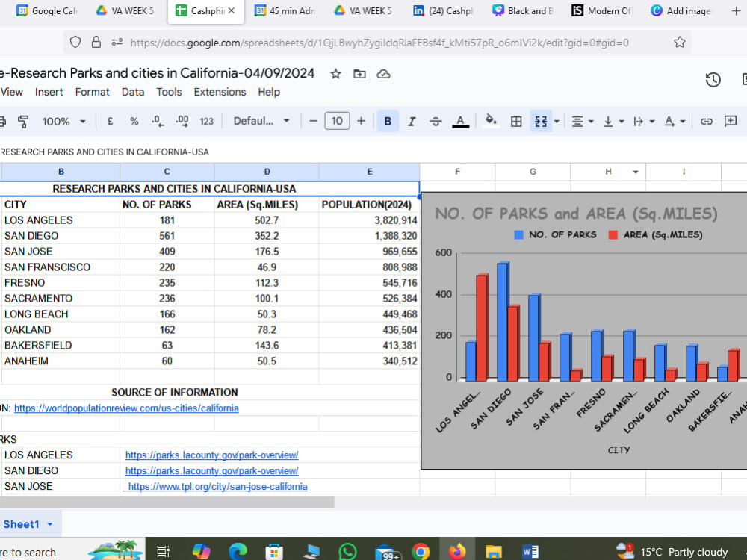Screen dimensions: 747x560
Task: Move document to folder icon
Action: click(360, 74)
